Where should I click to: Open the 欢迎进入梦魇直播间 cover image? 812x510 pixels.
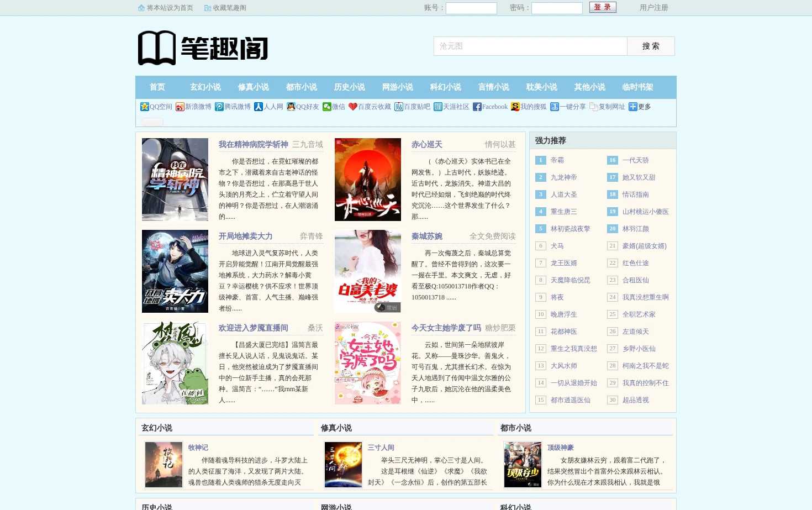tap(175, 363)
